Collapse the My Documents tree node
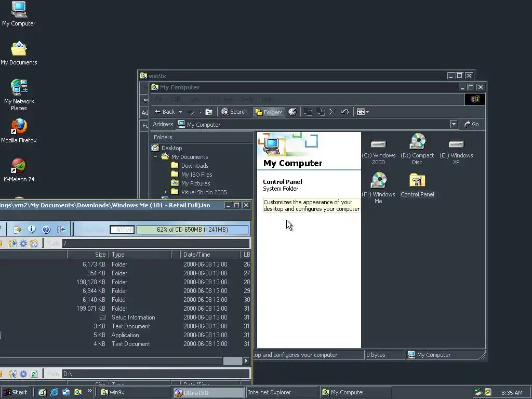532x399 pixels. 156,157
